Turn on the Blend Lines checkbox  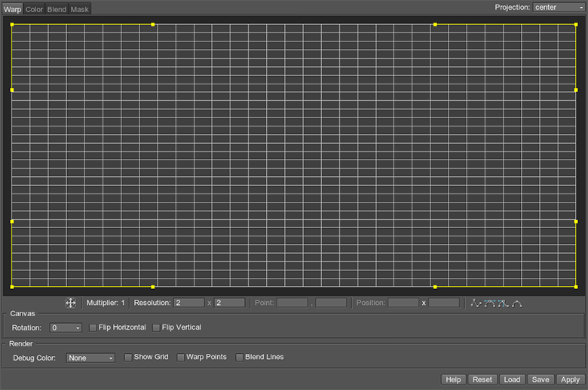coord(240,358)
